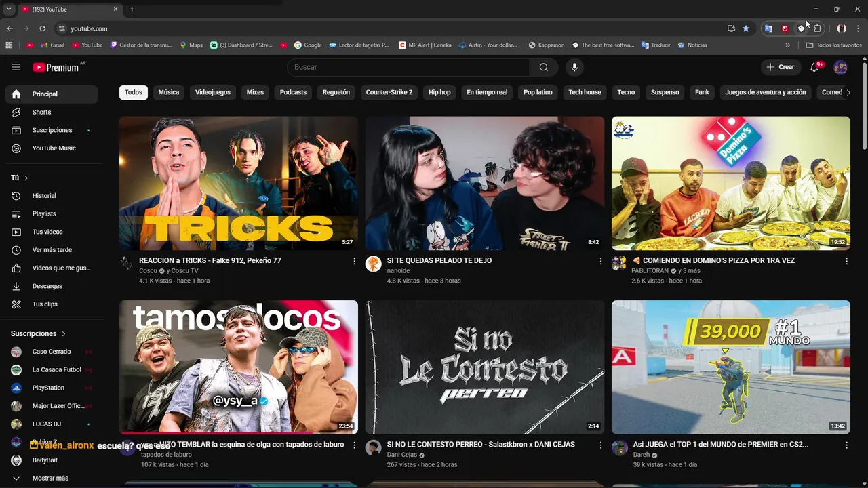This screenshot has width=868, height=488.
Task: Open Todos los favoritos folder
Action: pos(833,45)
